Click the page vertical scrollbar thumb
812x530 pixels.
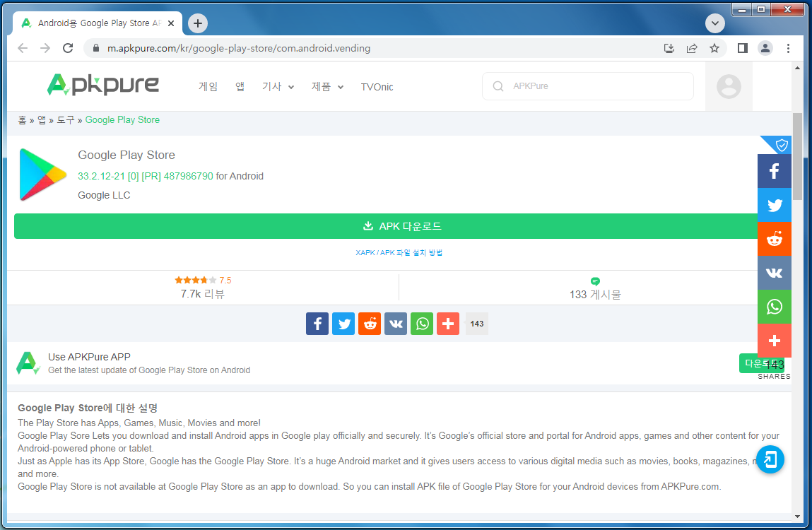click(797, 156)
